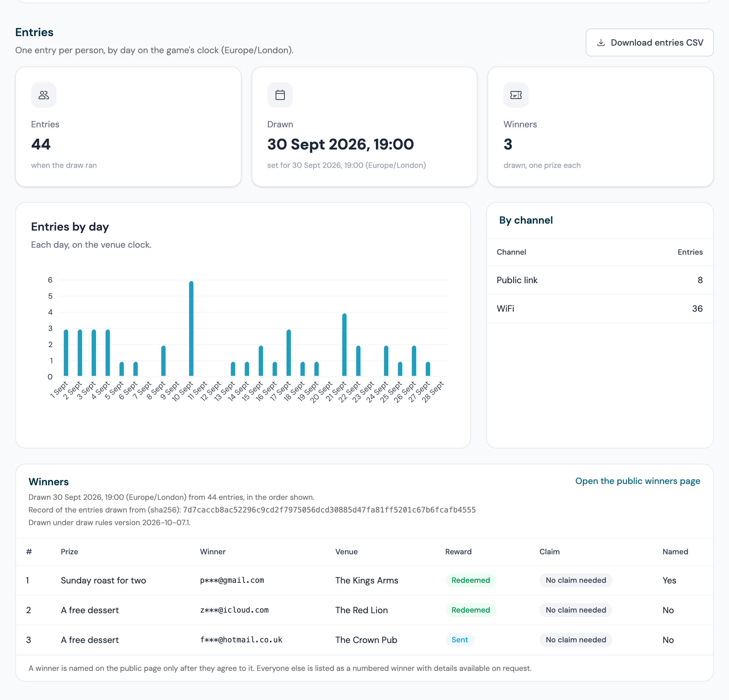Click the Yes named value for winner 1
The width and height of the screenshot is (729, 700).
(669, 580)
